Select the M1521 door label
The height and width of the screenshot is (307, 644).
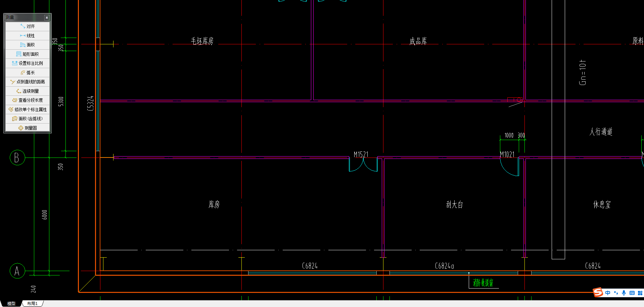coord(361,155)
